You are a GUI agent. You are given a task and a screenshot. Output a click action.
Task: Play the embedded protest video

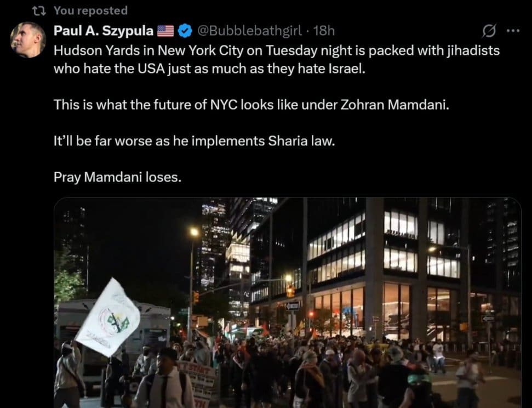pyautogui.click(x=288, y=303)
